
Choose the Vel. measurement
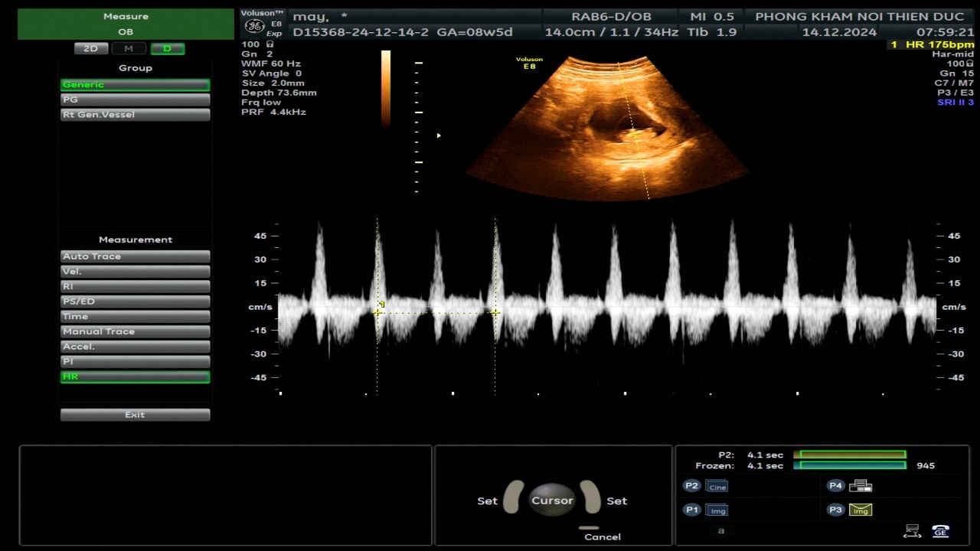(x=135, y=272)
